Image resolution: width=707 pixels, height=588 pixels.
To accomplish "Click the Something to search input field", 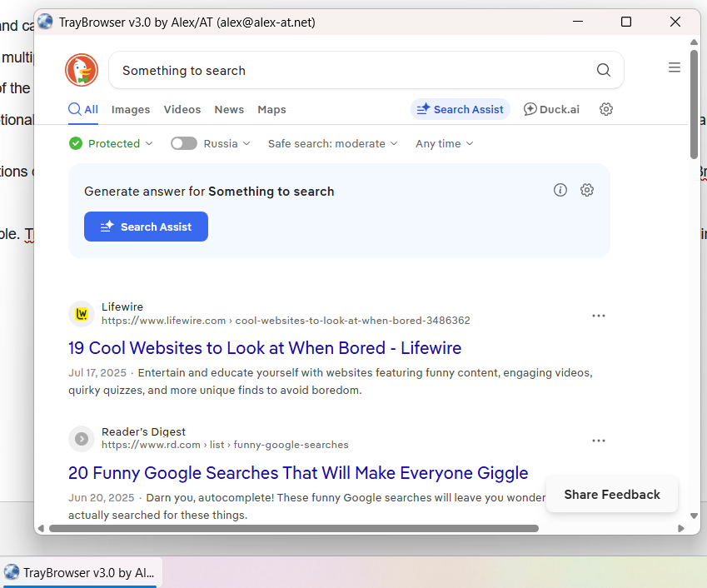I will (350, 71).
